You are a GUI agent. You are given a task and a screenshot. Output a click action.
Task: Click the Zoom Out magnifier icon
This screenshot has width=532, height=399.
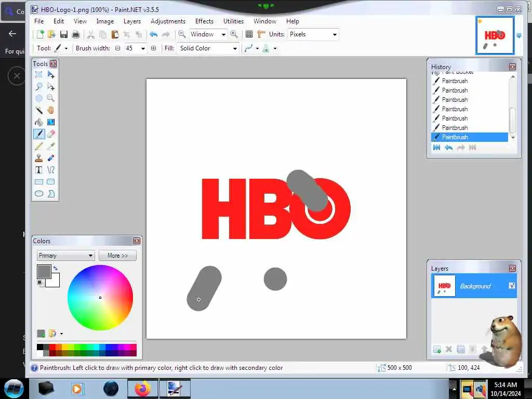point(182,34)
